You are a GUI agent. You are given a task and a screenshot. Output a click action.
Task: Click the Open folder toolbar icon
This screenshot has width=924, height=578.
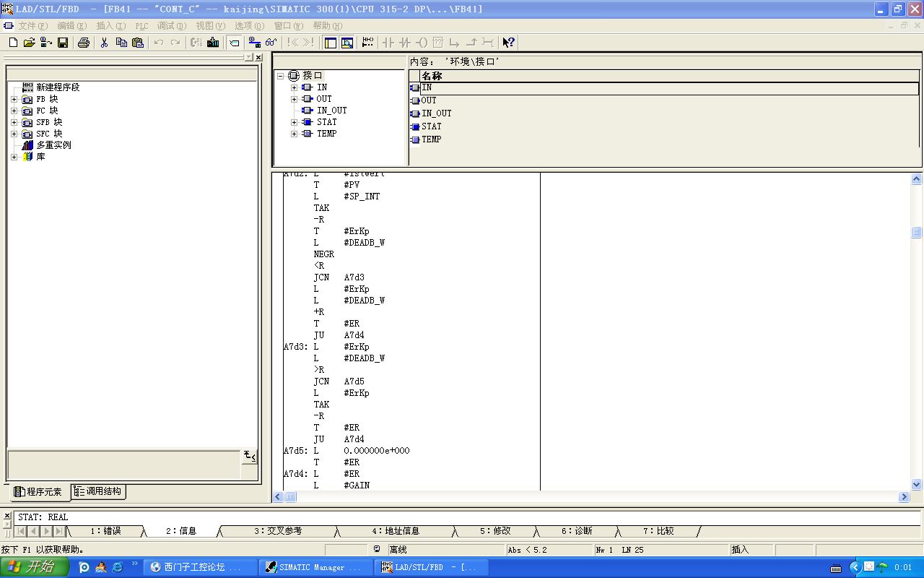30,43
